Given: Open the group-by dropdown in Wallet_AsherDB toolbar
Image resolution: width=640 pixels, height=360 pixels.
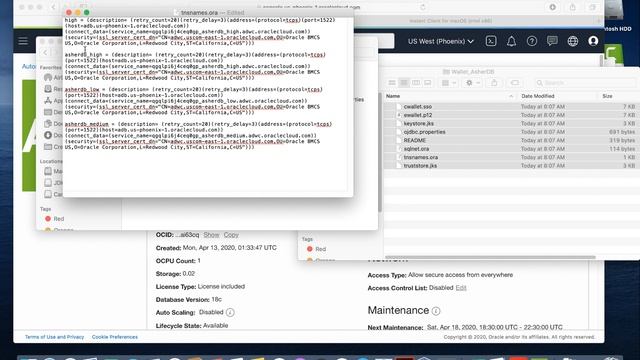Looking at the screenshot, I should [x=449, y=83].
